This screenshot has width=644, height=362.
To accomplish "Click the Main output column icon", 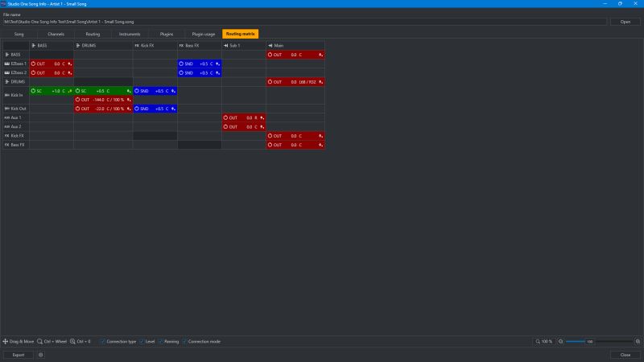I will pyautogui.click(x=270, y=46).
